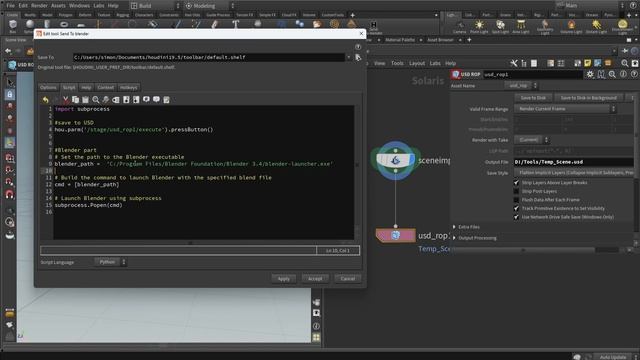Click the gear icon beside usd_rop1 name
This screenshot has width=640, height=360.
click(x=590, y=74)
